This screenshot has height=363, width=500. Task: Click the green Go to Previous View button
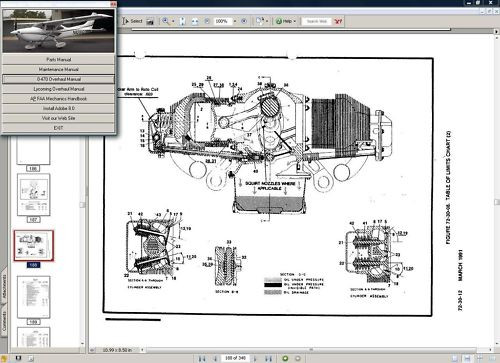pos(285,359)
